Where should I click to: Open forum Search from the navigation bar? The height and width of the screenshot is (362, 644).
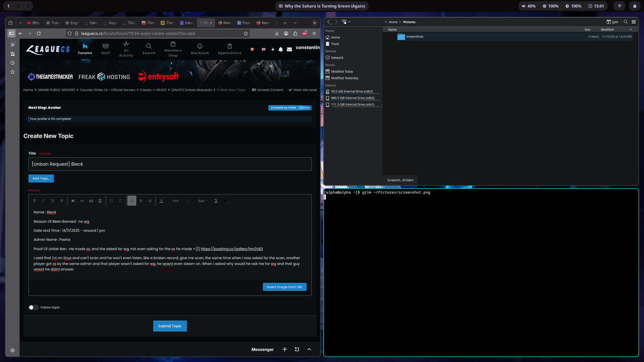coord(148,49)
